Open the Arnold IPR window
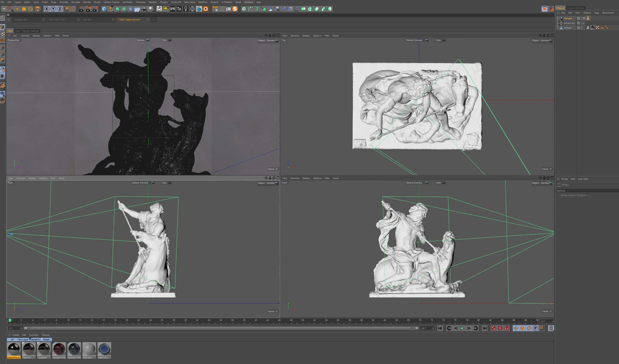619x364 pixels. pos(172,9)
